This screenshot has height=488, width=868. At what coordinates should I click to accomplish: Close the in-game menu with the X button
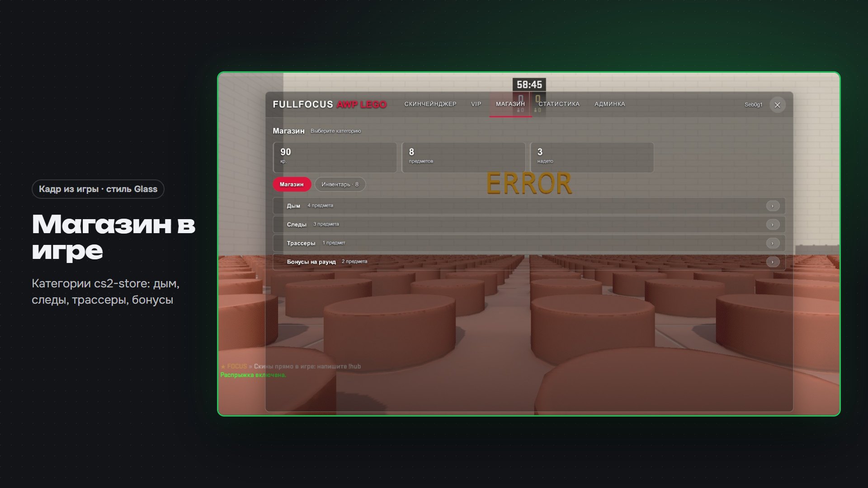tap(777, 105)
